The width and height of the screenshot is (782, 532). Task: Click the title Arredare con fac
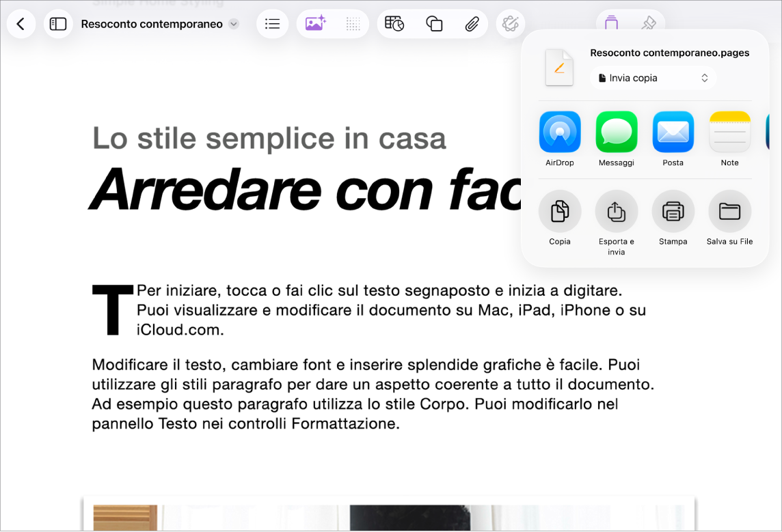pyautogui.click(x=306, y=191)
